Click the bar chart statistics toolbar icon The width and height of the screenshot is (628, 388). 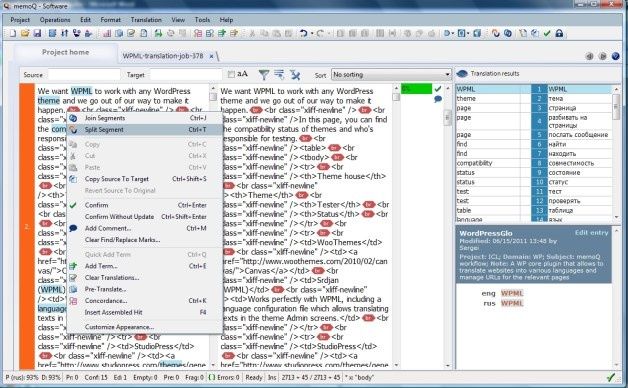pyautogui.click(x=107, y=33)
